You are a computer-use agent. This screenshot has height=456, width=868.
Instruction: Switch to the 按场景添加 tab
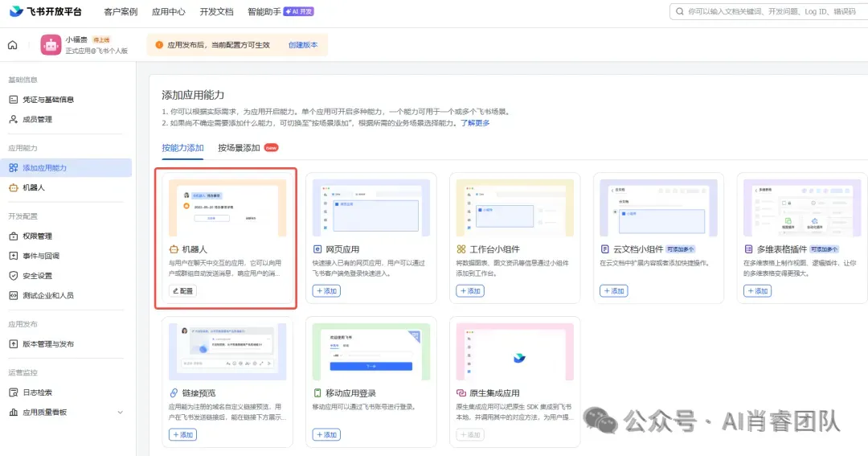tap(239, 148)
